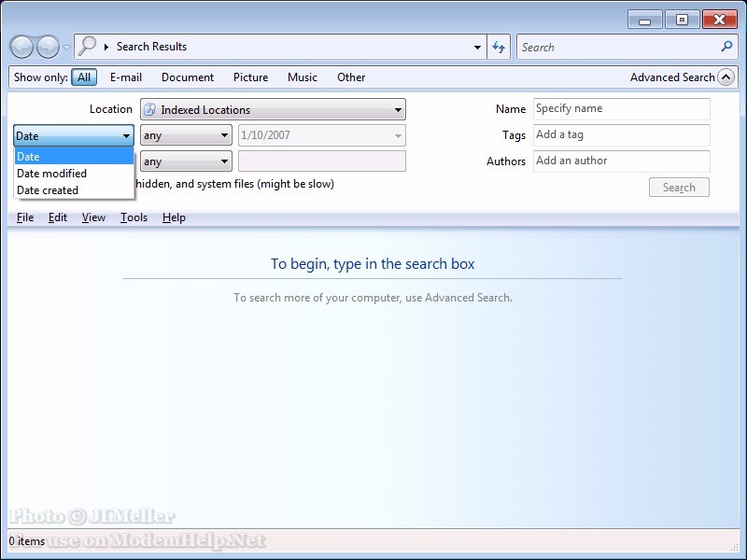This screenshot has height=560, width=747.
Task: Show only Other results
Action: pyautogui.click(x=351, y=77)
